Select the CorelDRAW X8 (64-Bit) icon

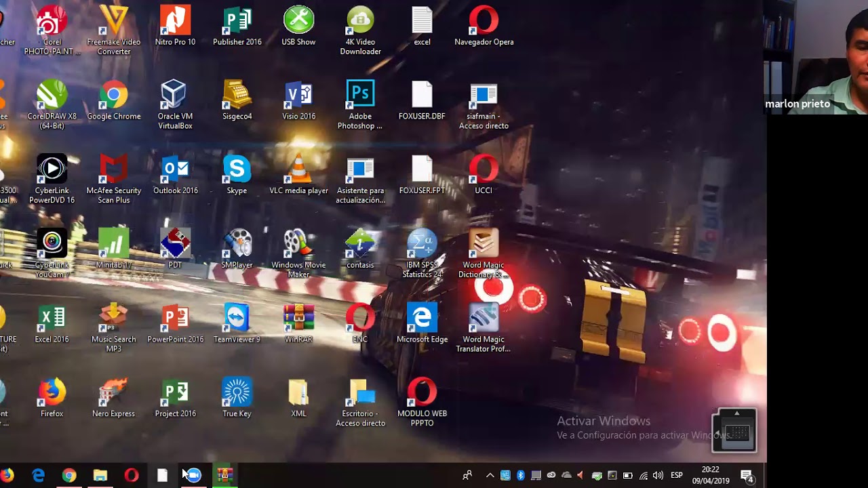click(52, 105)
